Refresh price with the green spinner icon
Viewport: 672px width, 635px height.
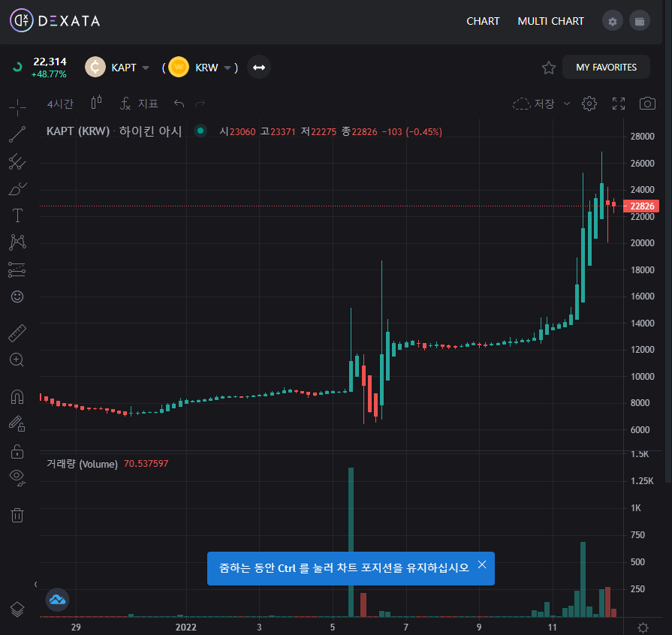[17, 66]
